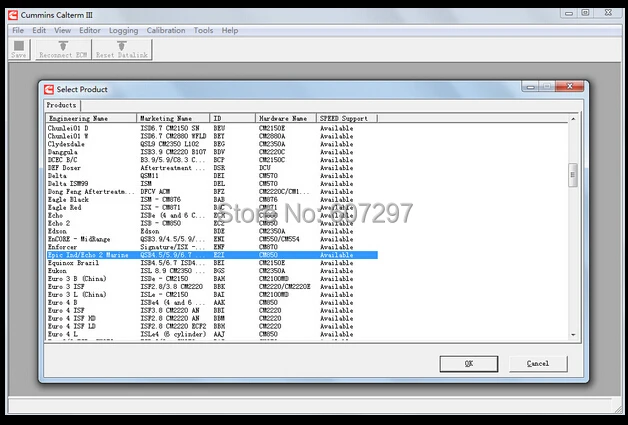
Task: Click the main window resize grip
Action: [618, 409]
